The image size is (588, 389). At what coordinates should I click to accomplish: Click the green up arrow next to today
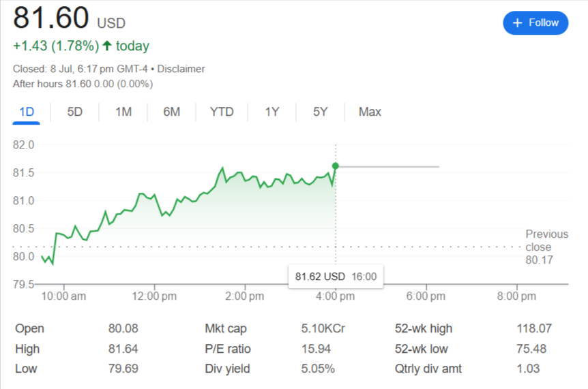pos(107,46)
